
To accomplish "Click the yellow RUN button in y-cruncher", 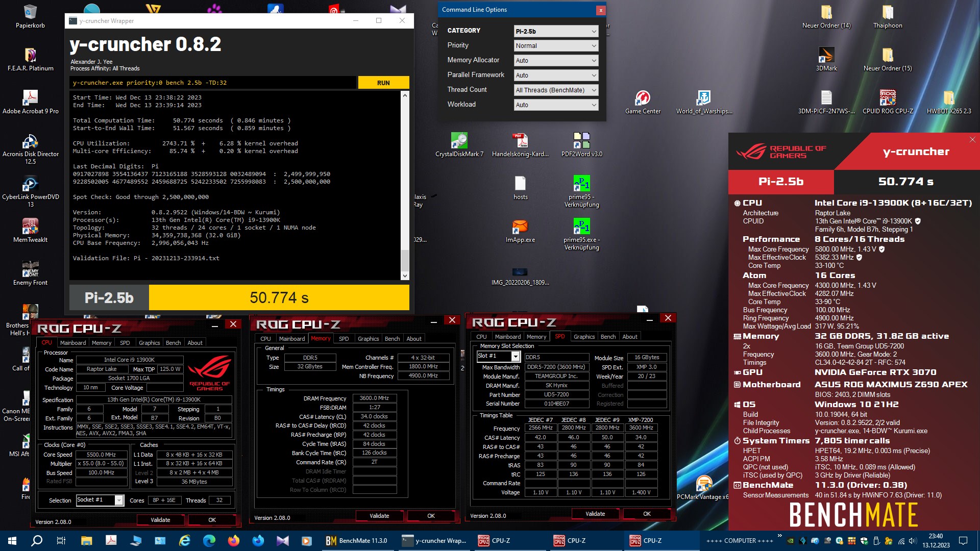I will pyautogui.click(x=383, y=83).
